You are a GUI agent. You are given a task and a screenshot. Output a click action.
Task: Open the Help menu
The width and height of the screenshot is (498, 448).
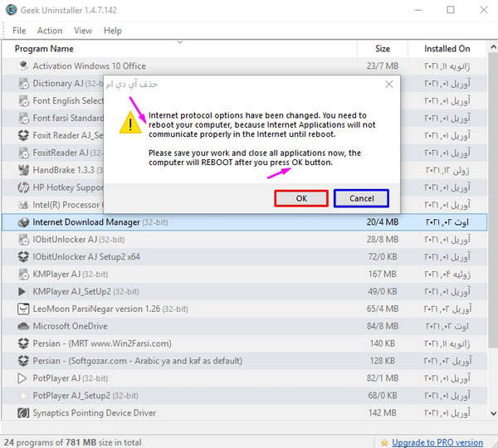point(112,31)
